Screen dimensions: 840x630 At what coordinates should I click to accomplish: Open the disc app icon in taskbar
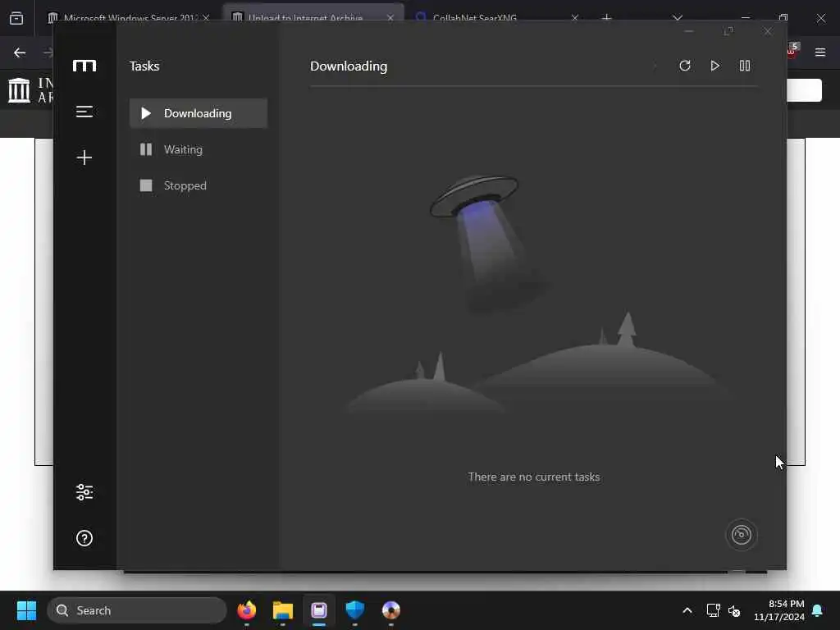coord(391,610)
